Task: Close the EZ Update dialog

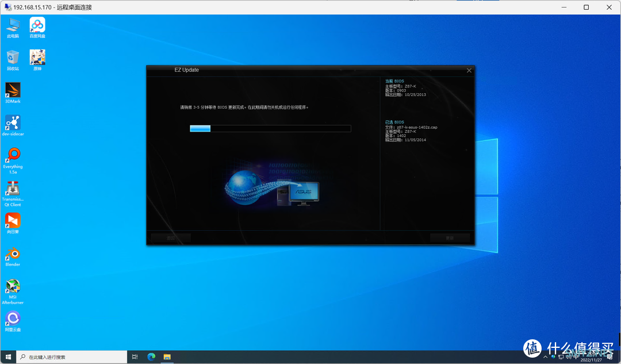Action: pyautogui.click(x=469, y=71)
